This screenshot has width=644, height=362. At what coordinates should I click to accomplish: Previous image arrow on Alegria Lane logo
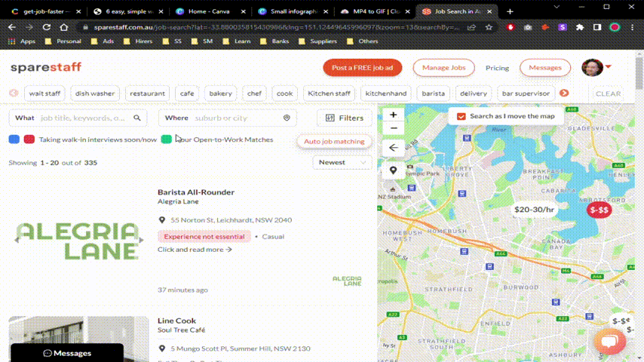tap(17, 240)
